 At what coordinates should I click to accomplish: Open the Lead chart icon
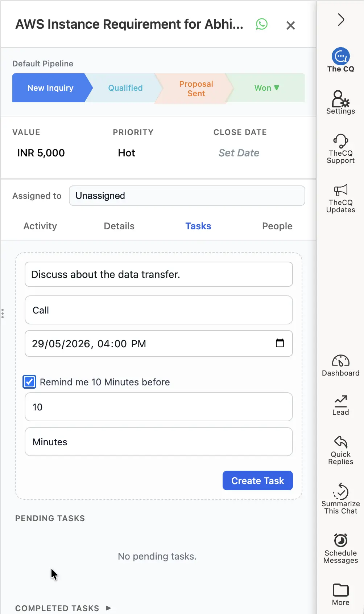coord(341,401)
